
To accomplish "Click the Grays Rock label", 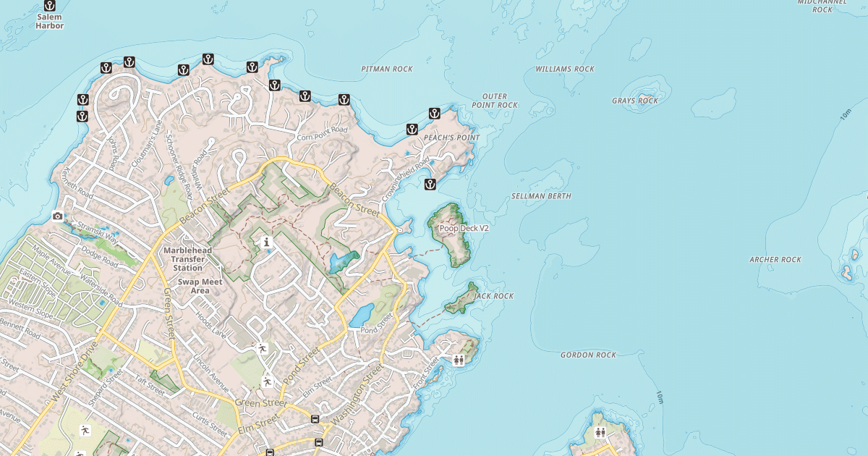I will (635, 101).
